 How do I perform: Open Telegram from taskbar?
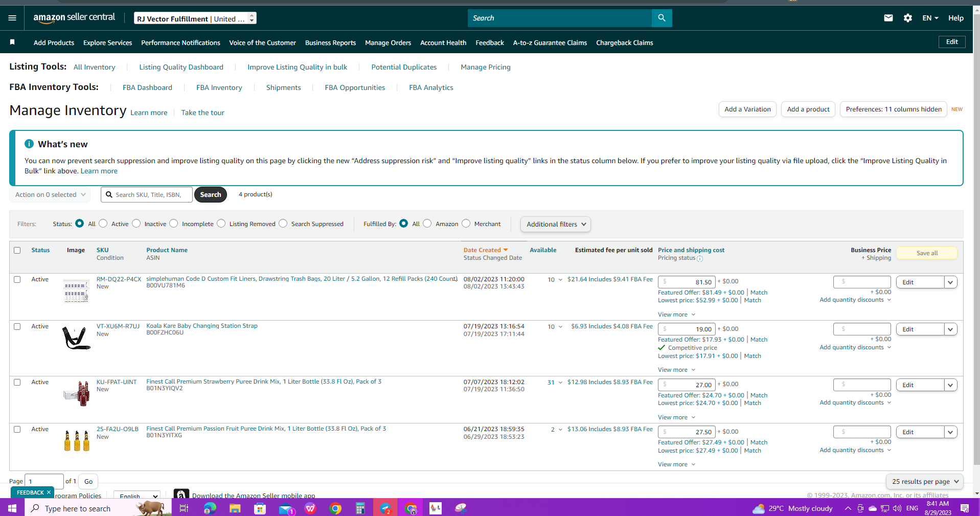point(385,508)
